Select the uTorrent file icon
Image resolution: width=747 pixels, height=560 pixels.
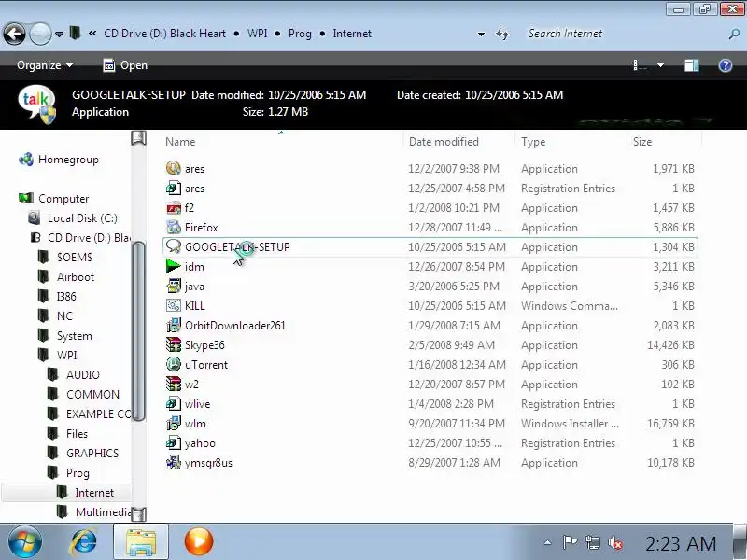(174, 364)
